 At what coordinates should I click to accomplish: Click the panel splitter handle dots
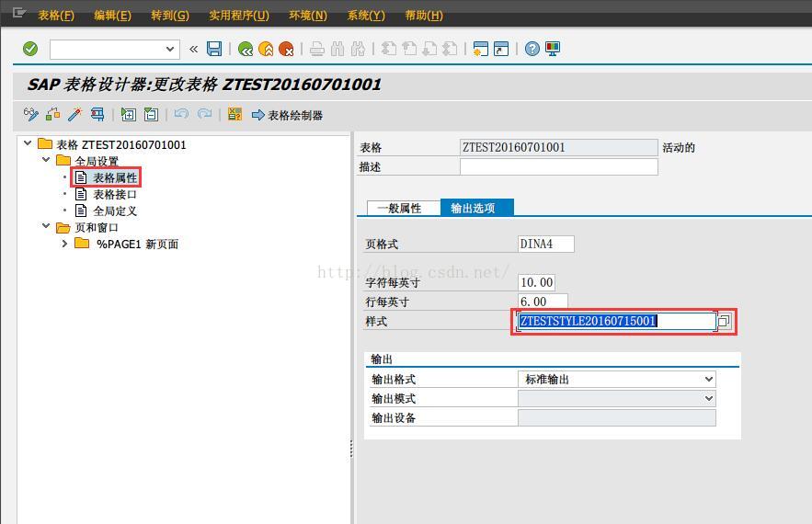point(351,449)
